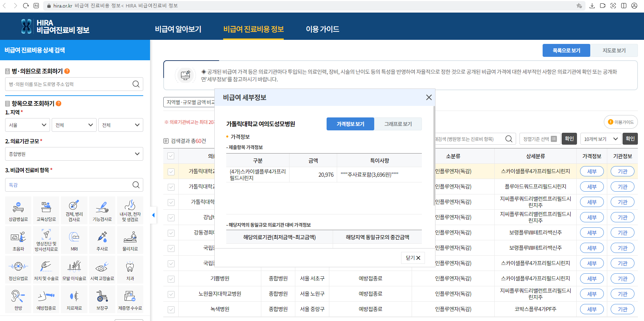
Task: Select the 치료재료 category icon
Action: click(74, 299)
